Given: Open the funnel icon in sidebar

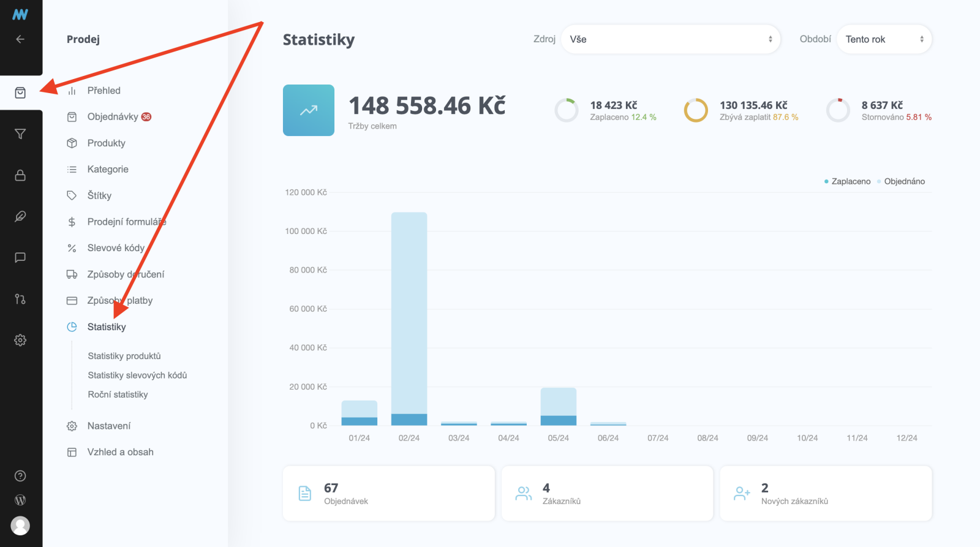Looking at the screenshot, I should point(20,134).
